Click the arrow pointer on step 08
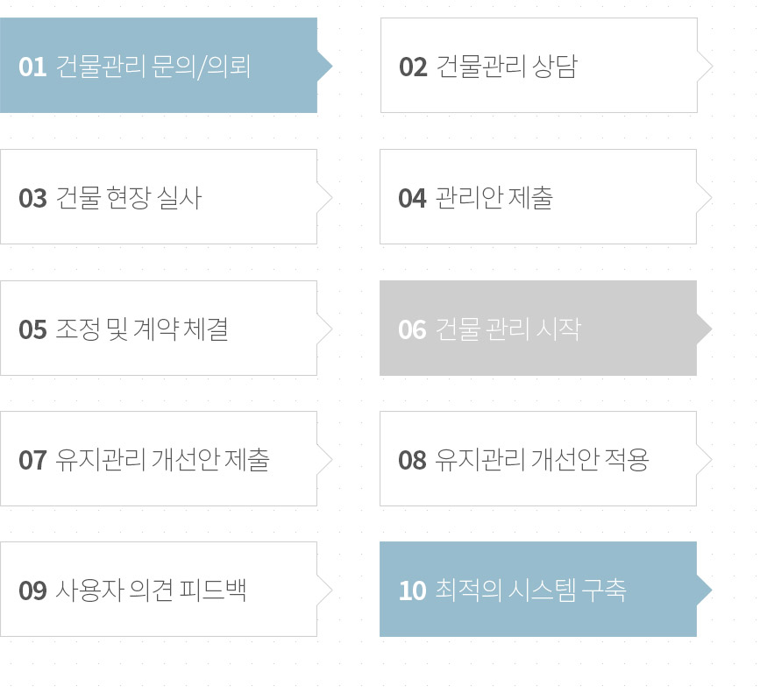Screen dimensions: 760x700 [704, 459]
